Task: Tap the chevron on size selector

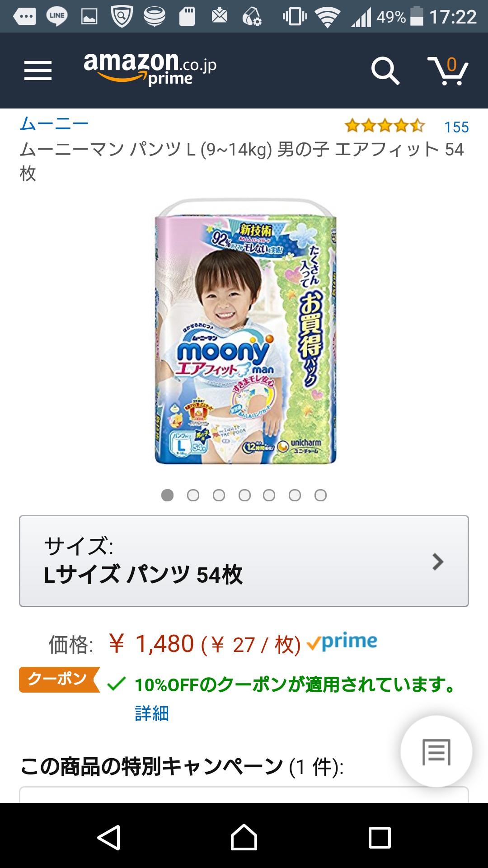Action: coord(437,561)
